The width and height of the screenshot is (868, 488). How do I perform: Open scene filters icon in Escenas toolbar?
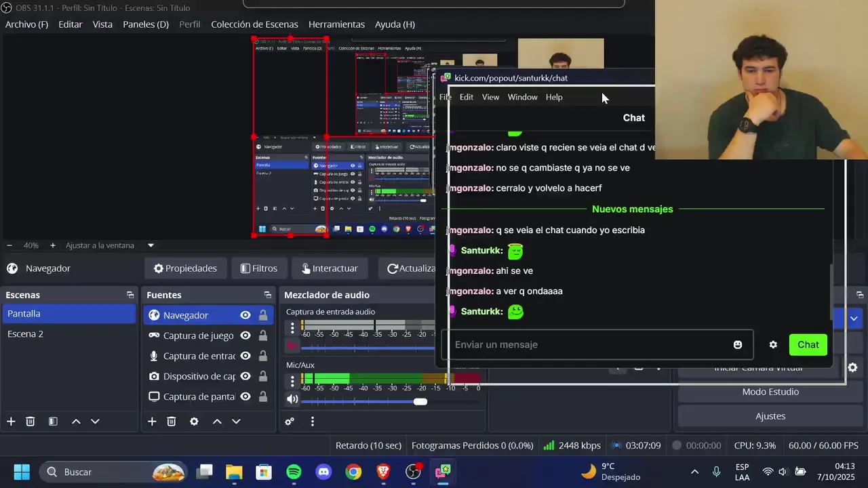click(x=53, y=422)
